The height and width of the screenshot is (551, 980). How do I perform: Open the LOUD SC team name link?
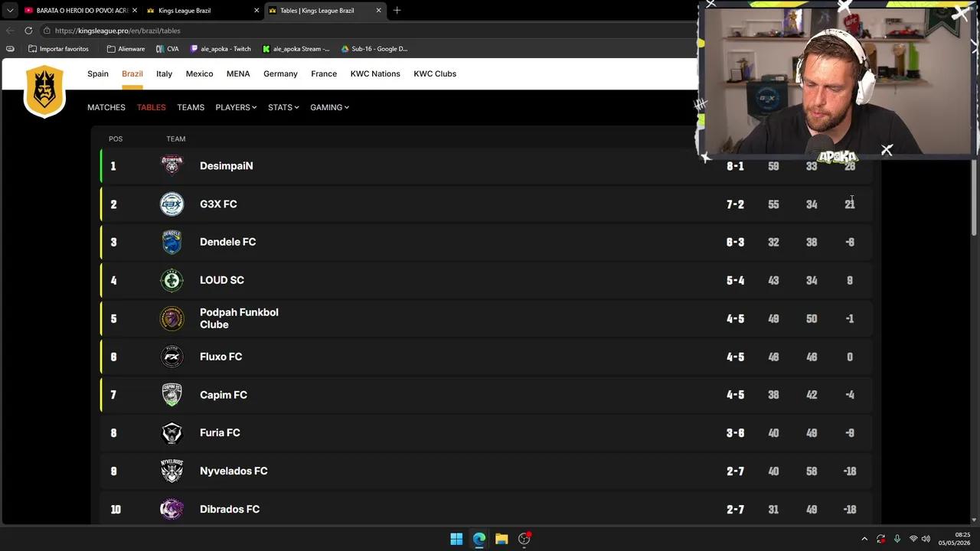point(222,280)
